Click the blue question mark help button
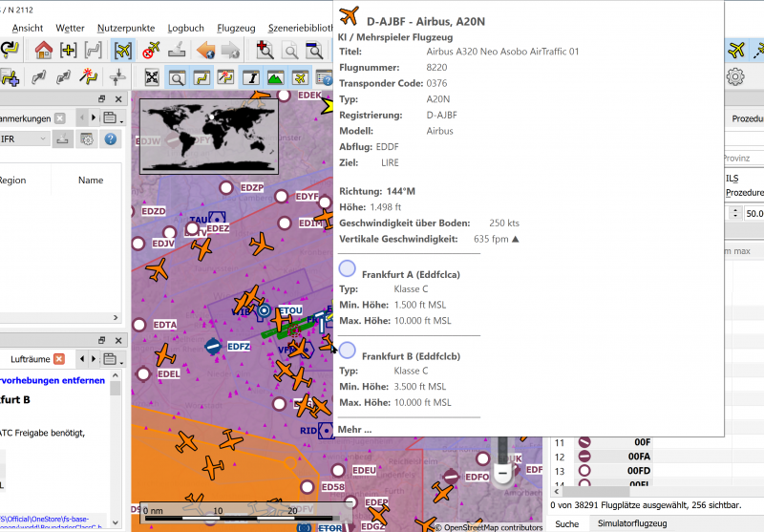764x532 pixels. pos(111,138)
